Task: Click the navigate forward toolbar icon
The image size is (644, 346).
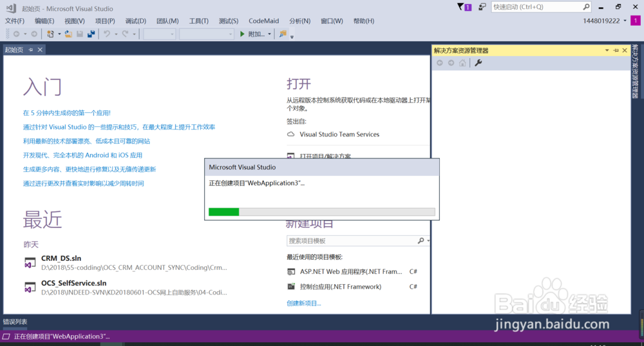Action: (x=34, y=34)
